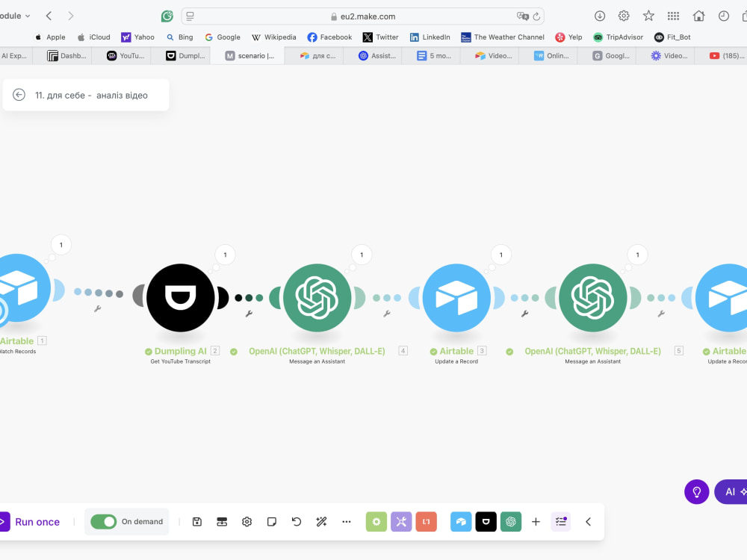Click the browser forward chevron
Viewport: 747px width, 560px height.
pyautogui.click(x=70, y=16)
